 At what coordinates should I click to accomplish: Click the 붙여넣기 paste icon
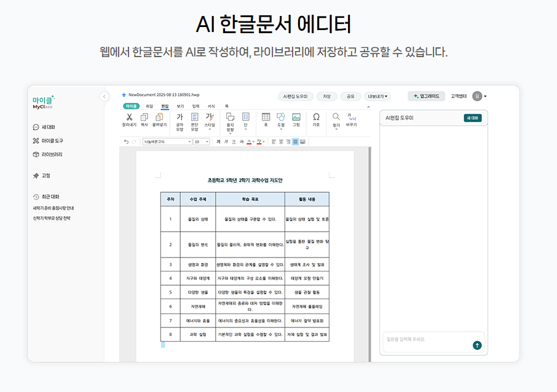click(x=159, y=117)
